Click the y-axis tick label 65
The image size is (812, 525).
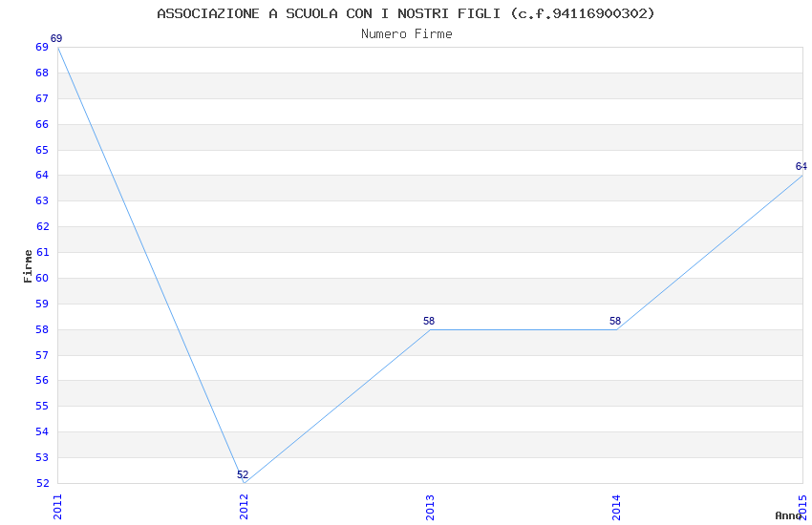tap(42, 150)
